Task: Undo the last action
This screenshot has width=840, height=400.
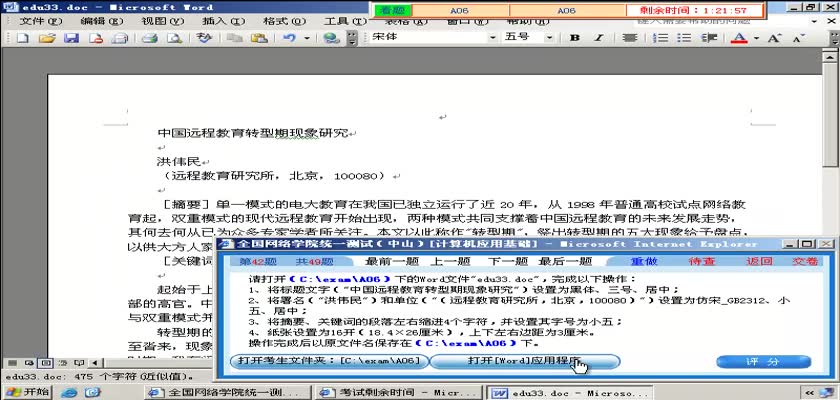Action: point(290,38)
